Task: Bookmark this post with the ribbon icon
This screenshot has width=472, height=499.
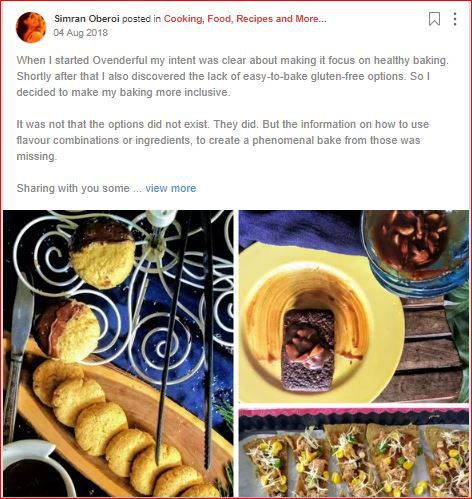Action: [434, 19]
